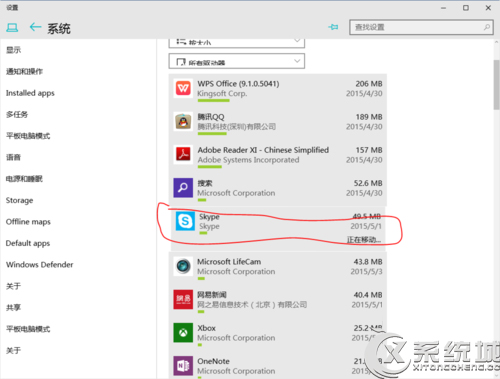This screenshot has width=500, height=379.
Task: Click 2015/5/3 date of LifeCam
Action: [x=366, y=272]
